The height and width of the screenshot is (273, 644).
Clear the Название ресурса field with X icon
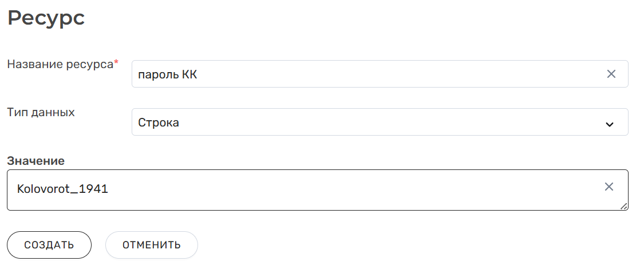click(611, 74)
